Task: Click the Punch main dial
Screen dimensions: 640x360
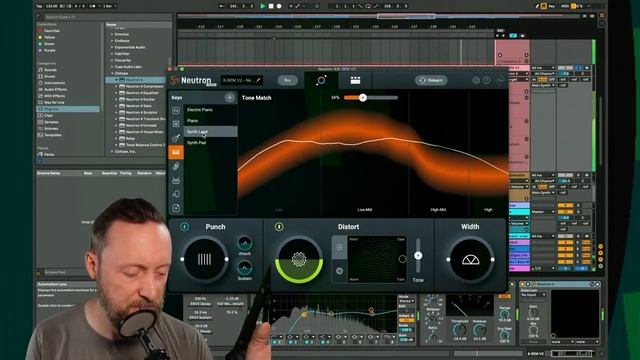Action: 204,259
